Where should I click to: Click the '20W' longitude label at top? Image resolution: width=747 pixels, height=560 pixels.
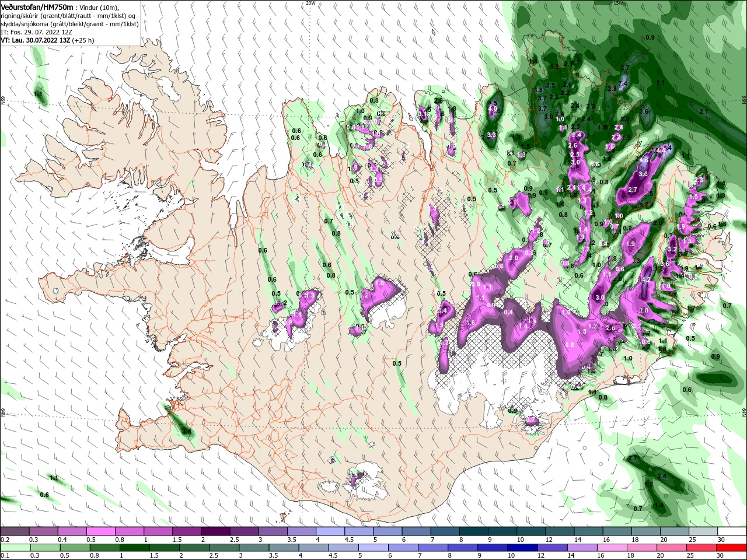click(310, 3)
